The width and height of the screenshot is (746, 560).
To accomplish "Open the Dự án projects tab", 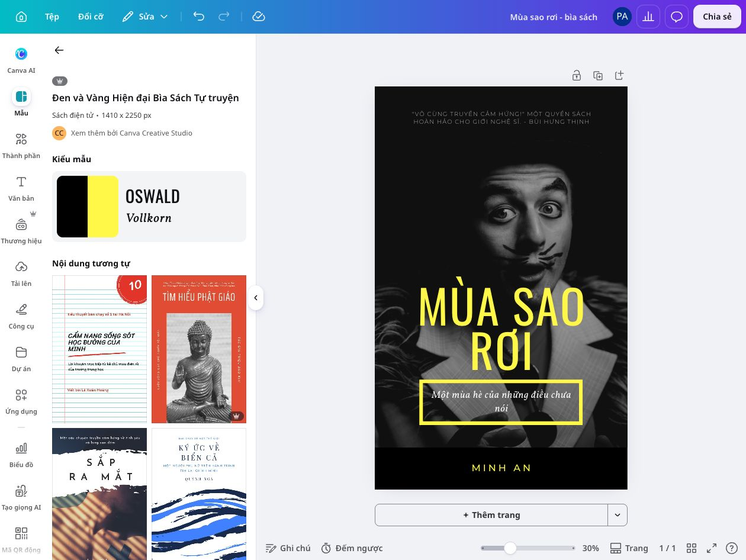I will tap(21, 358).
